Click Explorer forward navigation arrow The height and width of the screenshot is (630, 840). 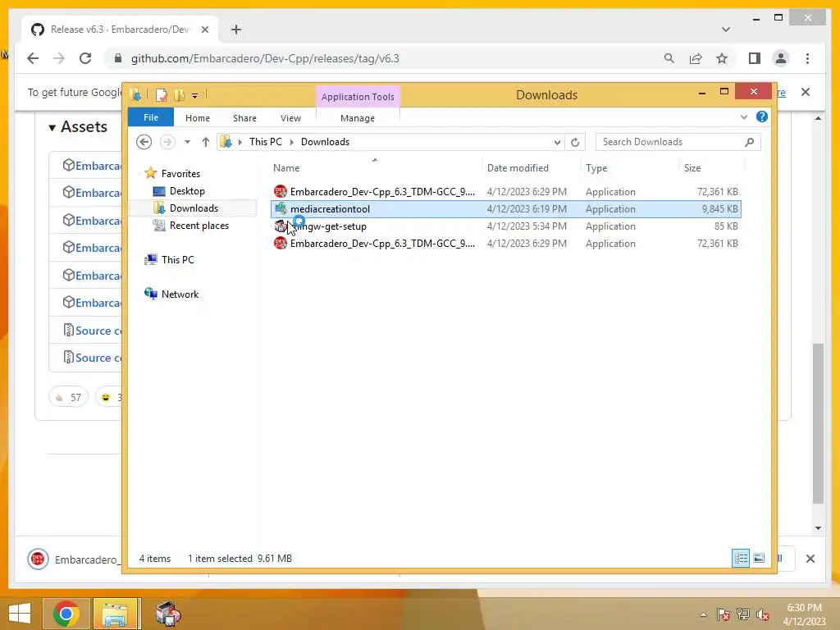167,142
